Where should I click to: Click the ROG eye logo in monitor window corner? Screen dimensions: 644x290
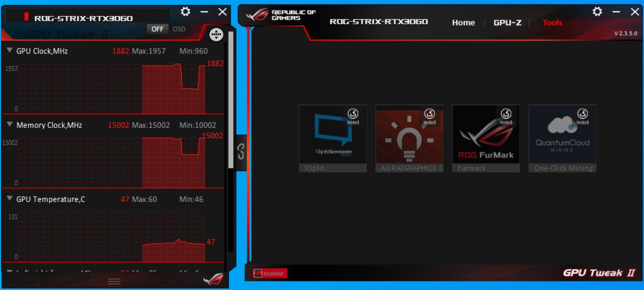pyautogui.click(x=213, y=279)
